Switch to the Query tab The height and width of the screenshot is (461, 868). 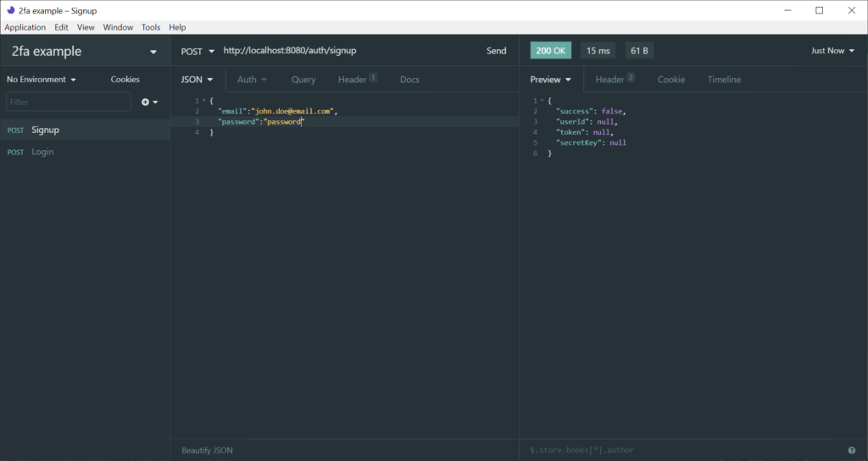pos(303,80)
